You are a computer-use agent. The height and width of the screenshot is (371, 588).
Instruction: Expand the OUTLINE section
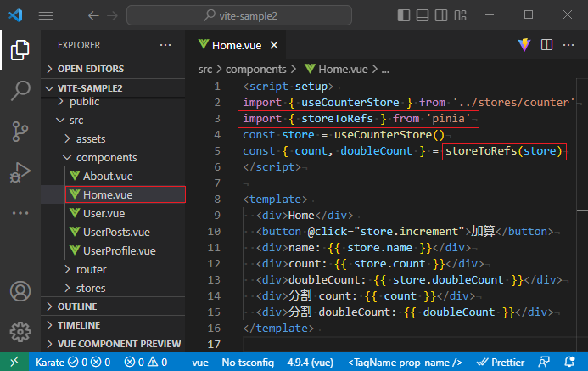[x=113, y=306]
